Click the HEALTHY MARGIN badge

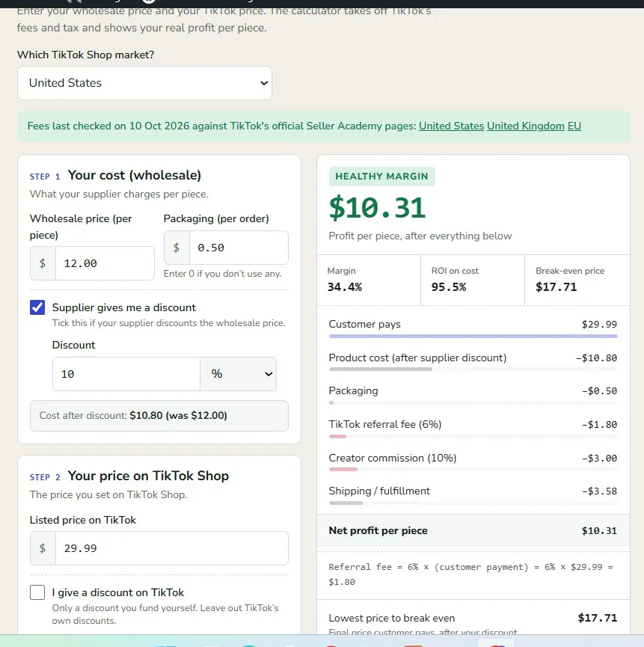pyautogui.click(x=381, y=177)
